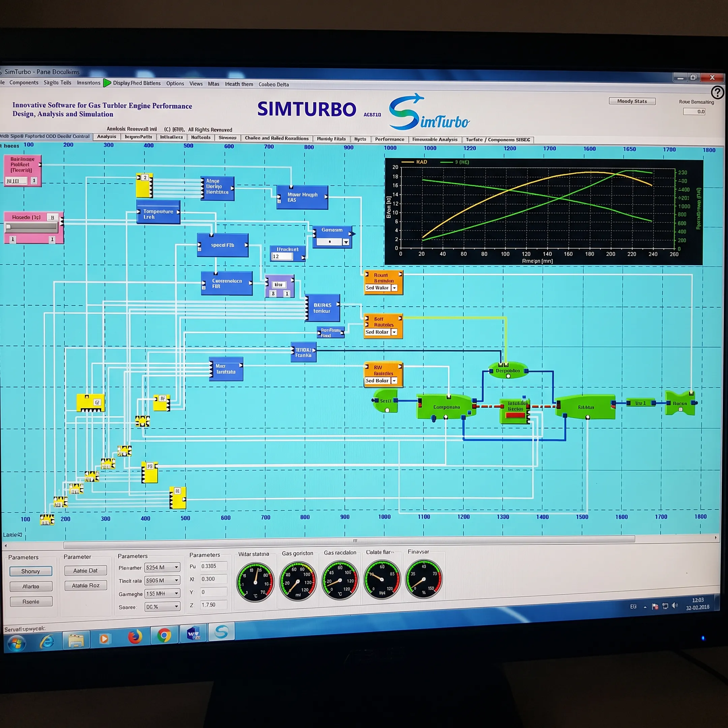Screen dimensions: 728x728
Task: Switch to the Analysis tab
Action: [107, 137]
